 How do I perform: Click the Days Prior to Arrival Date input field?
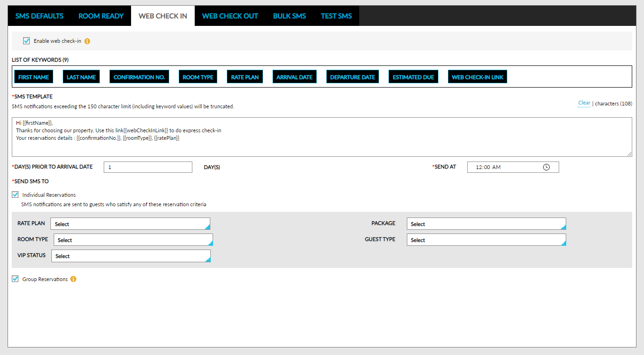tap(148, 167)
